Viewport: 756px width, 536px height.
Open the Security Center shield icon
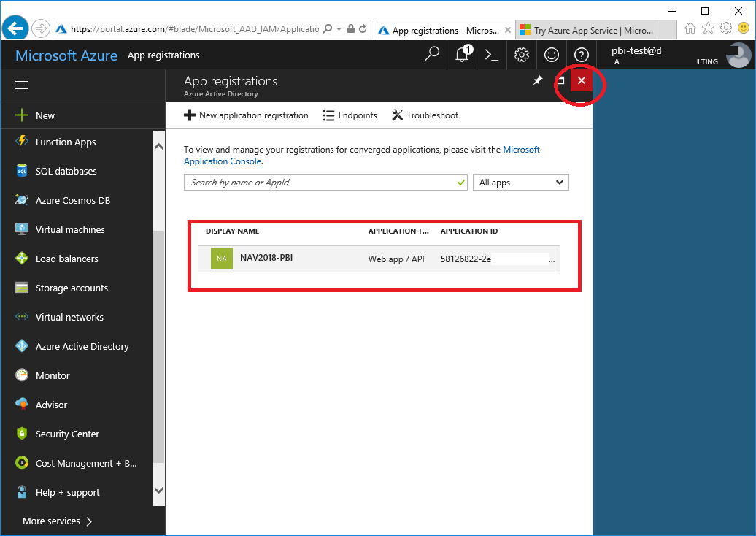click(x=22, y=433)
